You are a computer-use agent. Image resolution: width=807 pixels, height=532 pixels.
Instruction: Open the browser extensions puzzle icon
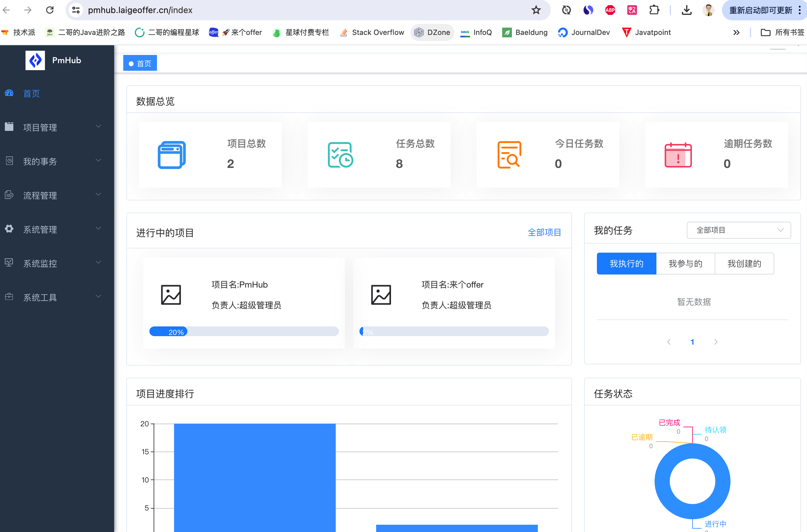tap(654, 10)
